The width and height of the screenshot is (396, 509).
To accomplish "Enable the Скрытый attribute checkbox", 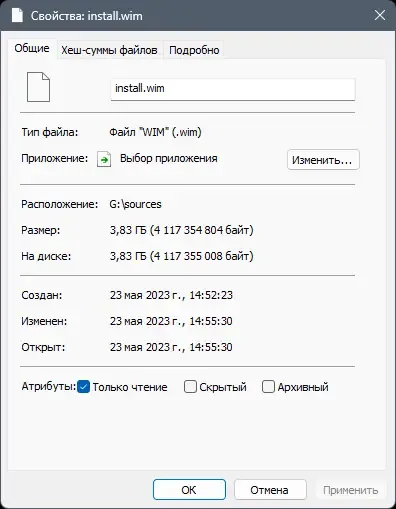I will click(x=190, y=387).
